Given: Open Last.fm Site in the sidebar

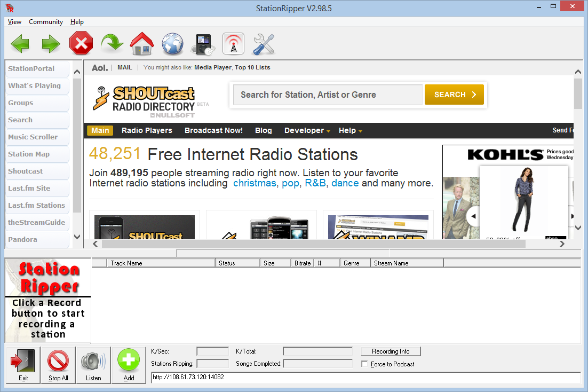Looking at the screenshot, I should click(37, 188).
